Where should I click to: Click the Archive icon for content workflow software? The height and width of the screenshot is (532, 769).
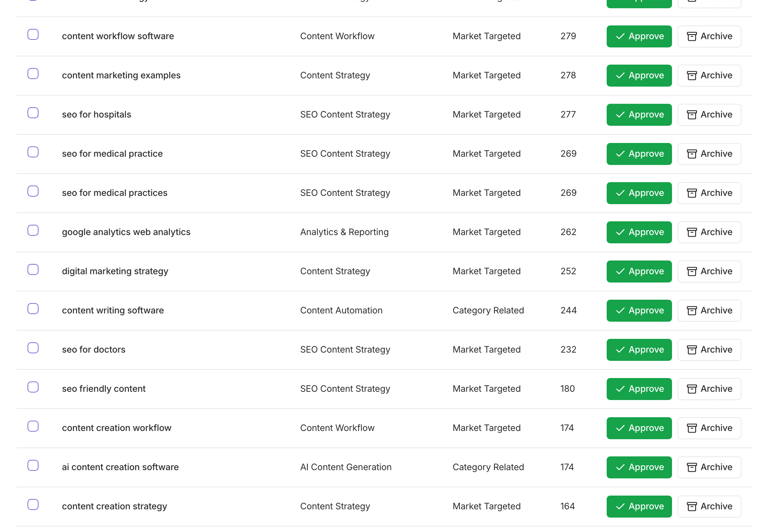(692, 36)
